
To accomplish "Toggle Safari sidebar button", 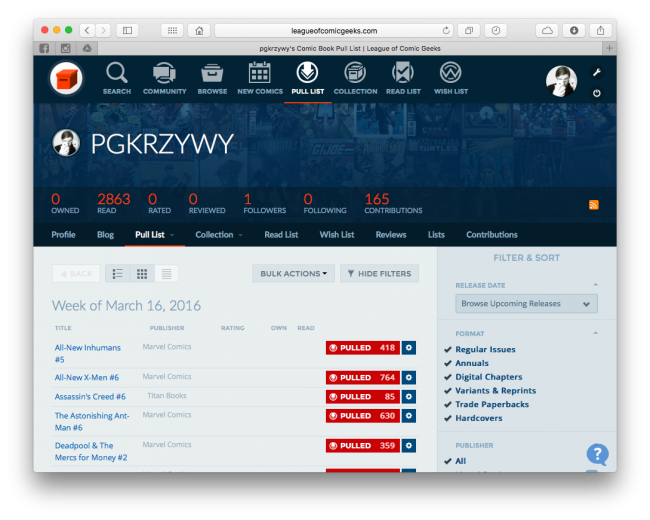I will pos(127,30).
